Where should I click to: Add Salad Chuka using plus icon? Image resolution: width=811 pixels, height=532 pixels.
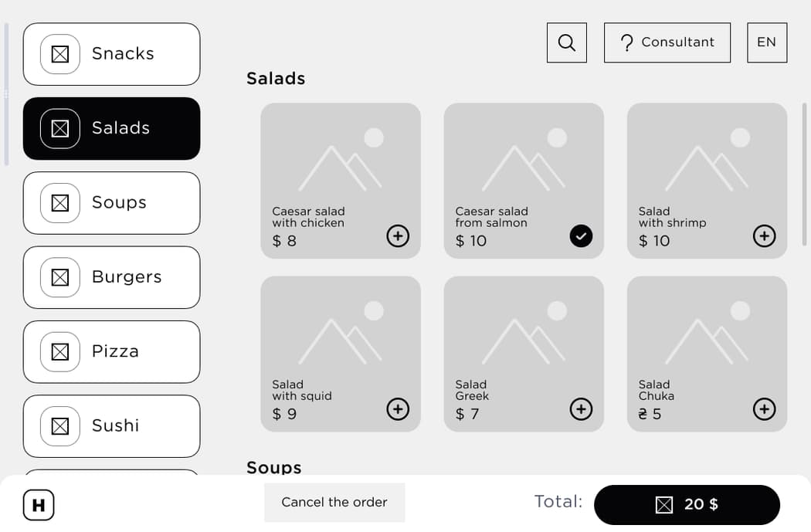(764, 409)
